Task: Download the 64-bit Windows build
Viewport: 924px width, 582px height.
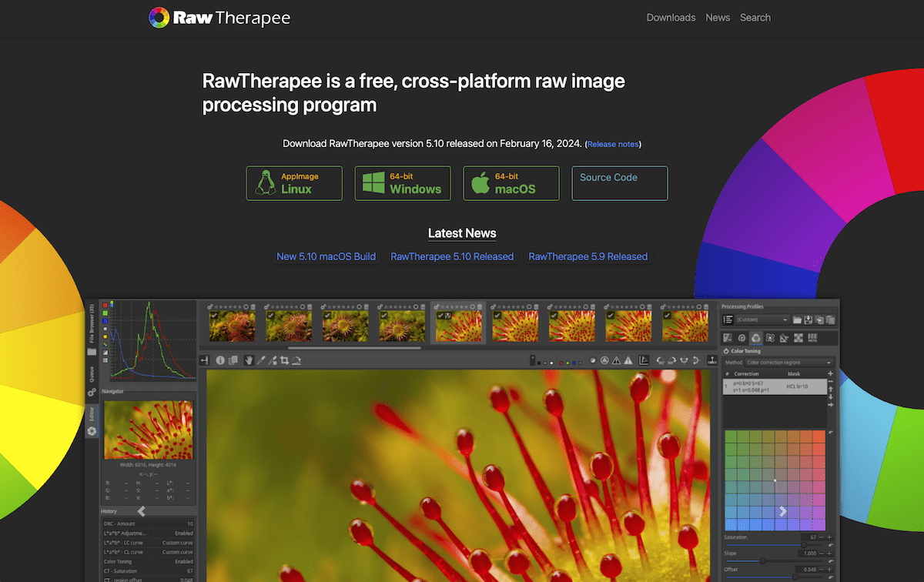Action: pos(403,183)
